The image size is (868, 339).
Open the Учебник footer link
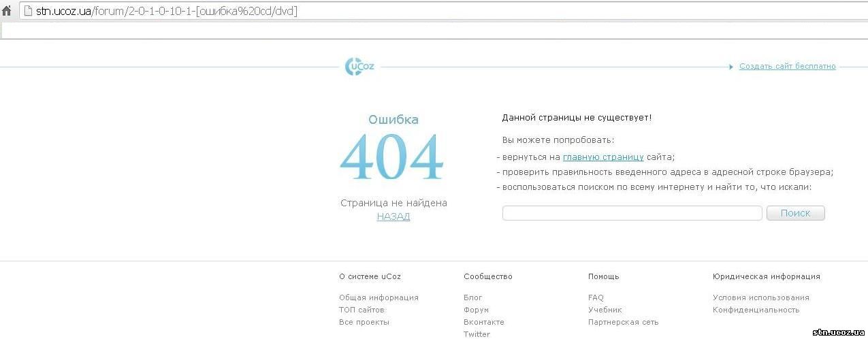click(x=605, y=310)
